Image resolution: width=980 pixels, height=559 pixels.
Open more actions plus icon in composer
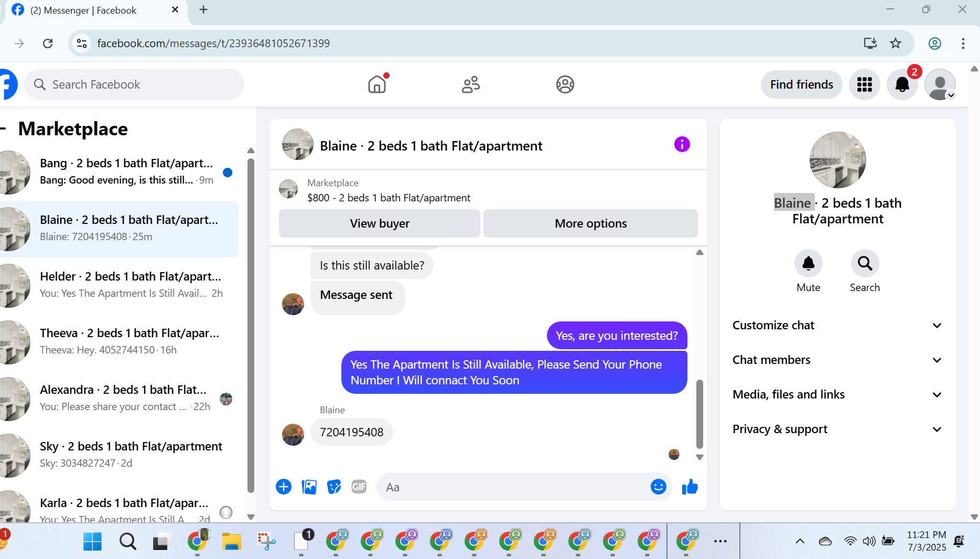tap(284, 487)
